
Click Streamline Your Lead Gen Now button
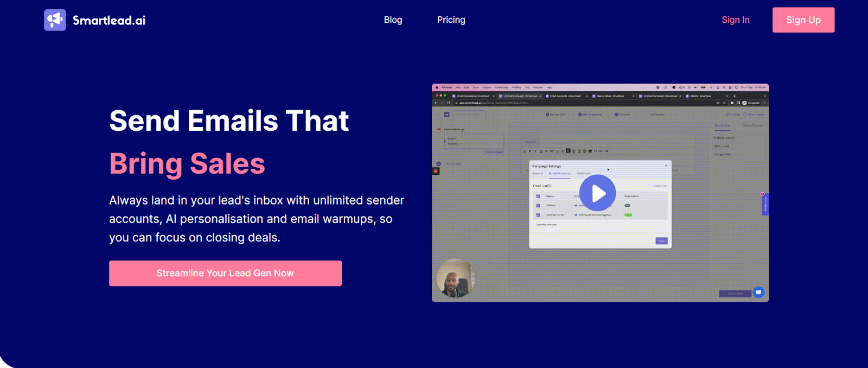[225, 273]
